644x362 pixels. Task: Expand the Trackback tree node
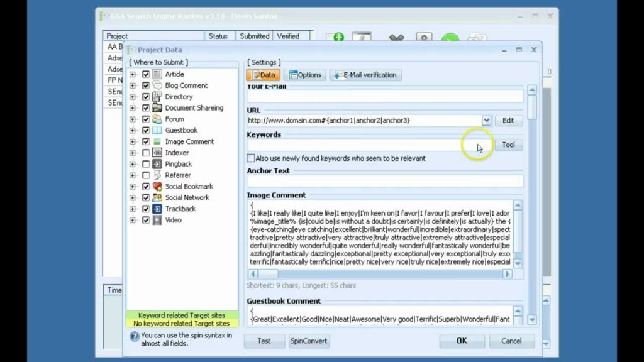[133, 209]
